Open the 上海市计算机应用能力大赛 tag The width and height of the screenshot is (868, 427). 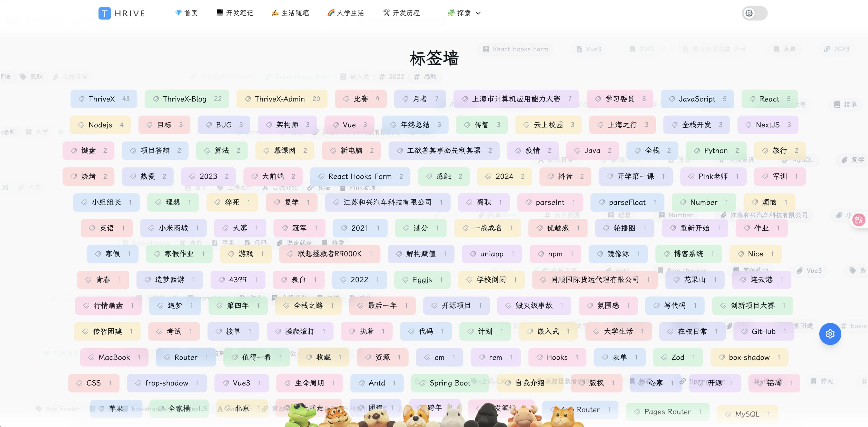(516, 99)
